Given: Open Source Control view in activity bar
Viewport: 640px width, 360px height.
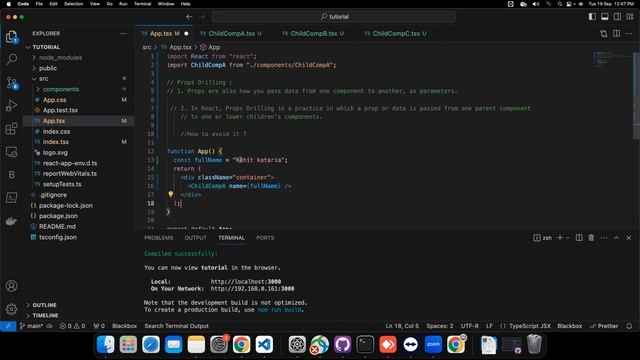Looking at the screenshot, I should click(11, 83).
